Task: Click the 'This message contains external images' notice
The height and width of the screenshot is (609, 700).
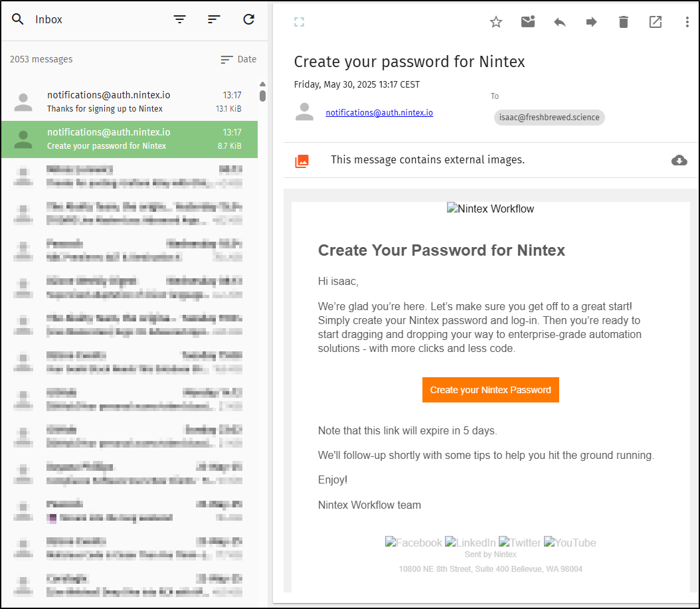Action: click(x=428, y=160)
